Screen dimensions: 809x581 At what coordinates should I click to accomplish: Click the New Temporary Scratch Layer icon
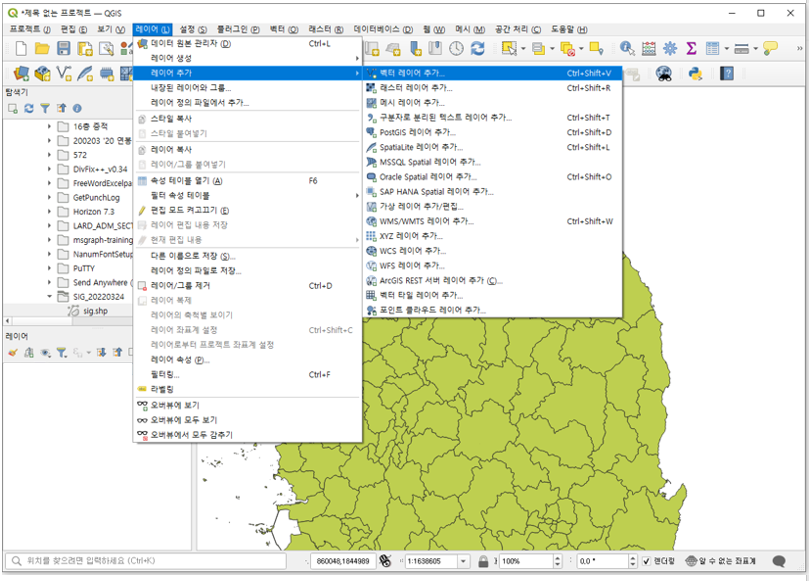(x=106, y=74)
